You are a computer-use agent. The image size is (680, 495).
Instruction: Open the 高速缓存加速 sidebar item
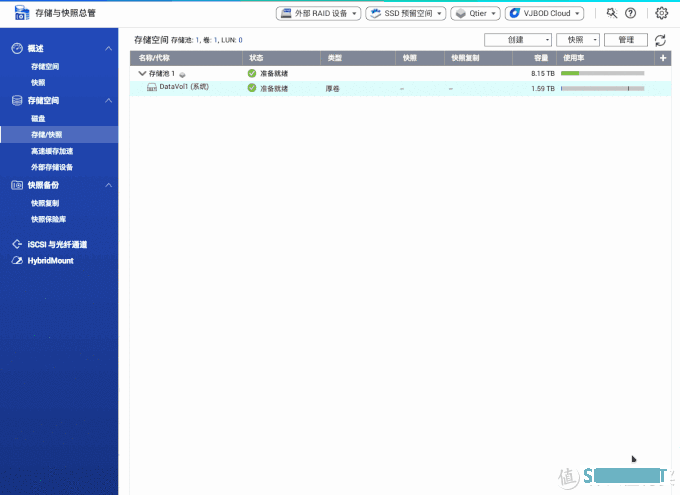tap(52, 151)
